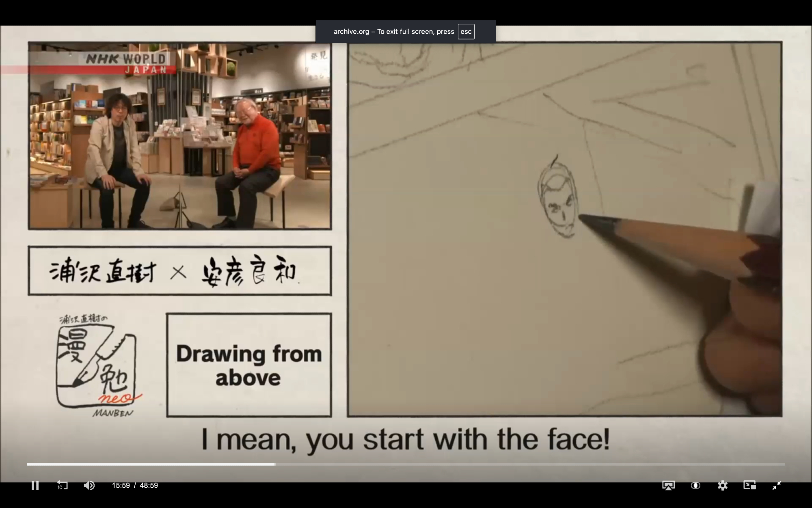Enable picture-in-picture mode
812x508 pixels.
749,485
